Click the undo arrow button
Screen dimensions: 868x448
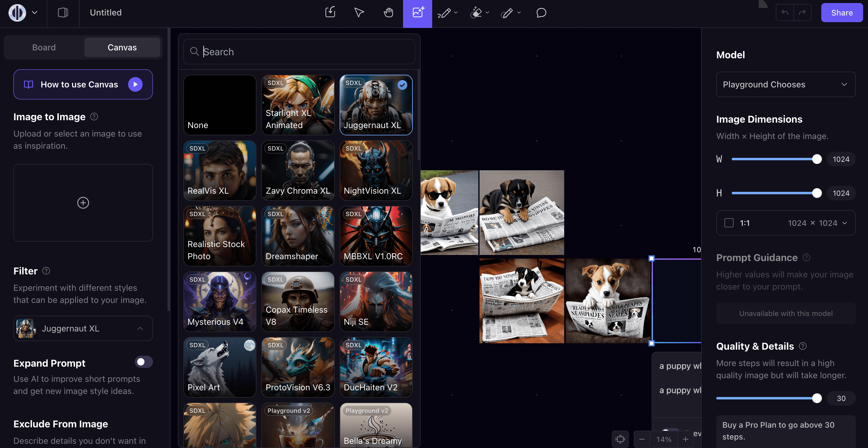click(x=785, y=12)
